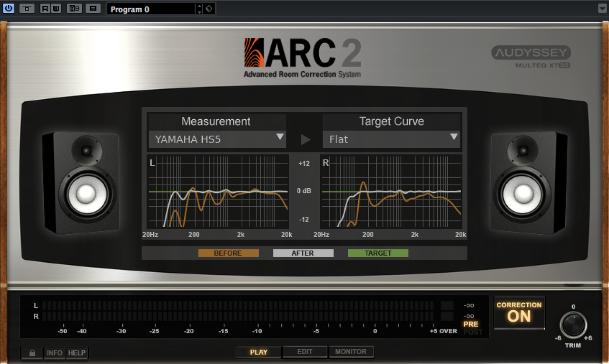The width and height of the screenshot is (609, 364).
Task: Open the Measurement dropdown showing YAMAHA HS5
Action: [x=217, y=139]
